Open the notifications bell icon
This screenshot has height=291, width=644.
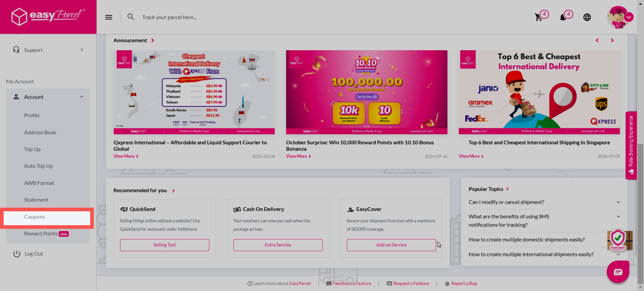[x=563, y=17]
